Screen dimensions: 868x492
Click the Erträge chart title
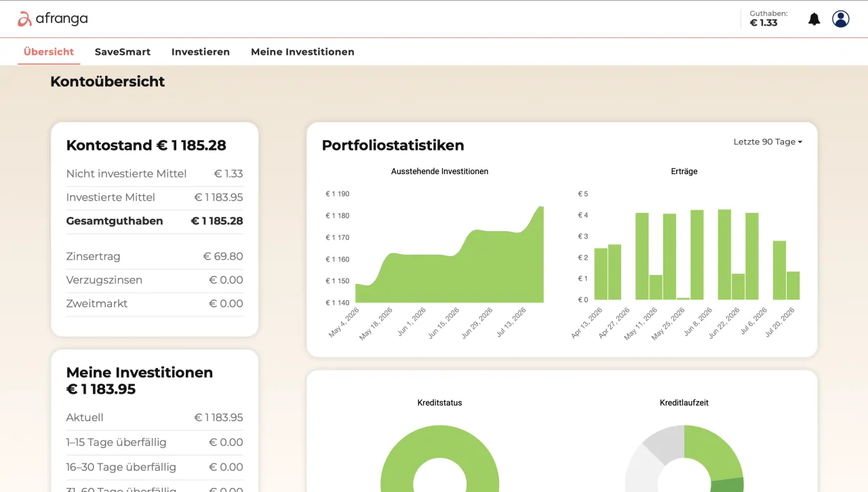pos(684,171)
